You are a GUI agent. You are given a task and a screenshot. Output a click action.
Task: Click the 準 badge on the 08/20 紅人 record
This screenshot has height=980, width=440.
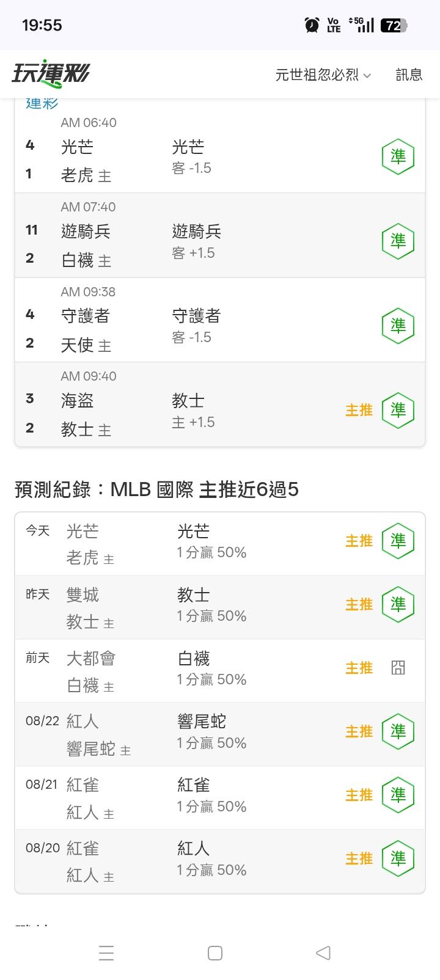[x=398, y=858]
